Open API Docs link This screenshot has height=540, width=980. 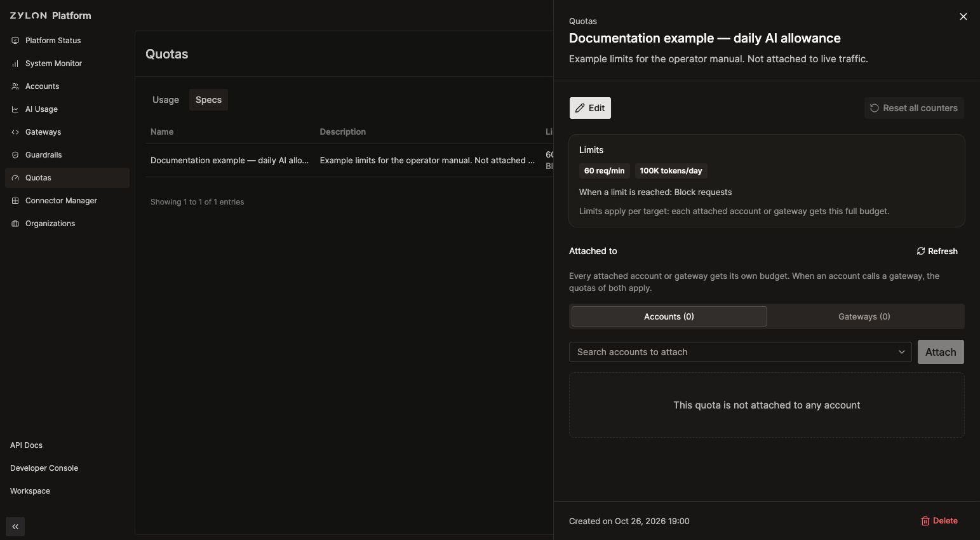[27, 445]
